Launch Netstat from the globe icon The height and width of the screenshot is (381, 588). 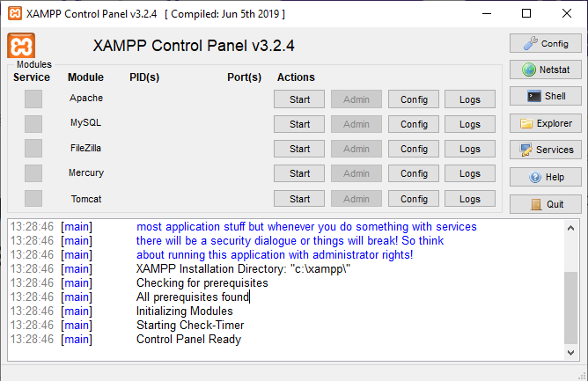[x=545, y=70]
